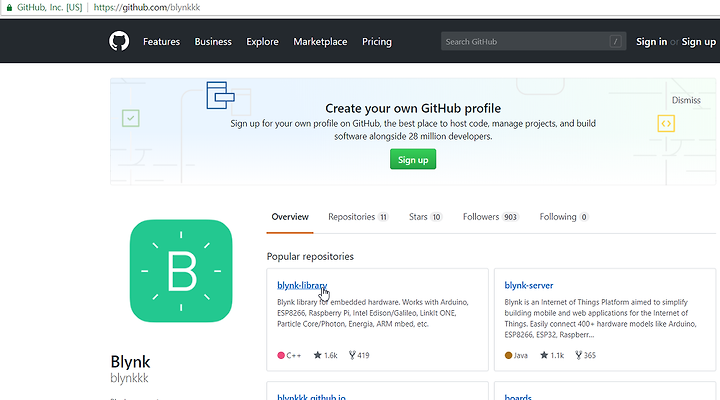
Task: Open the Marketplace link
Action: [320, 42]
